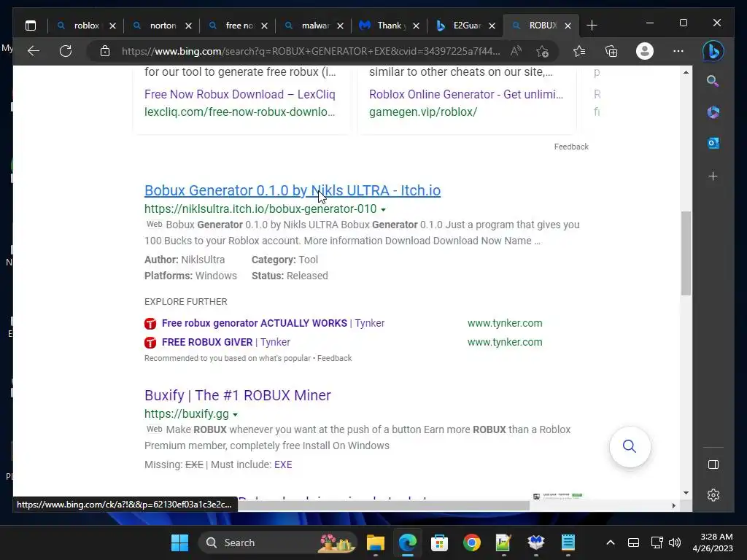Screen dimensions: 747x560
Task: Open the taskbar clock and date
Action: [x=713, y=542]
